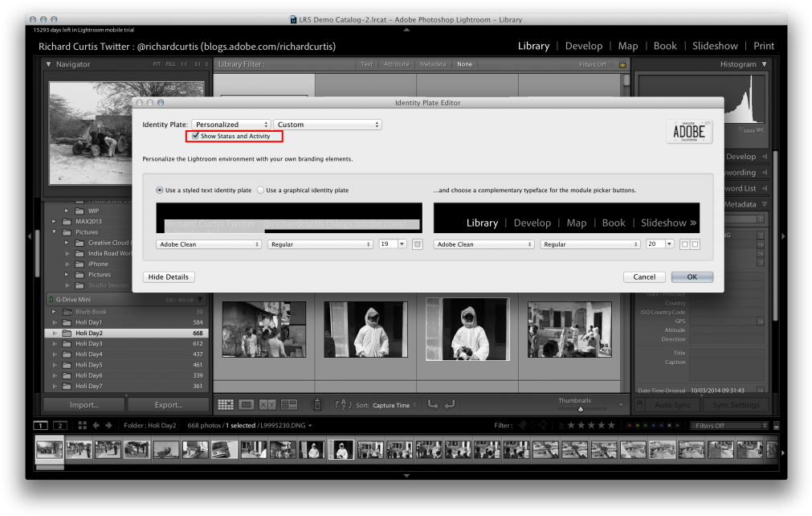Select Use a graphical identity plate
Screen dimensions: 812x516
point(260,190)
